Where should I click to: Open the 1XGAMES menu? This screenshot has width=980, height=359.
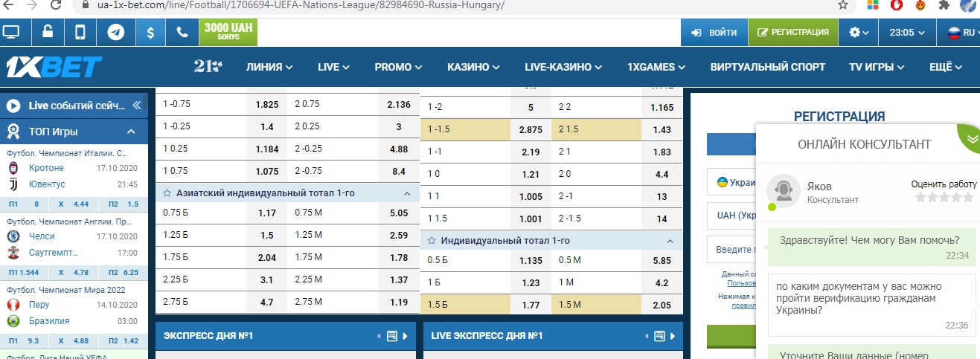(656, 67)
